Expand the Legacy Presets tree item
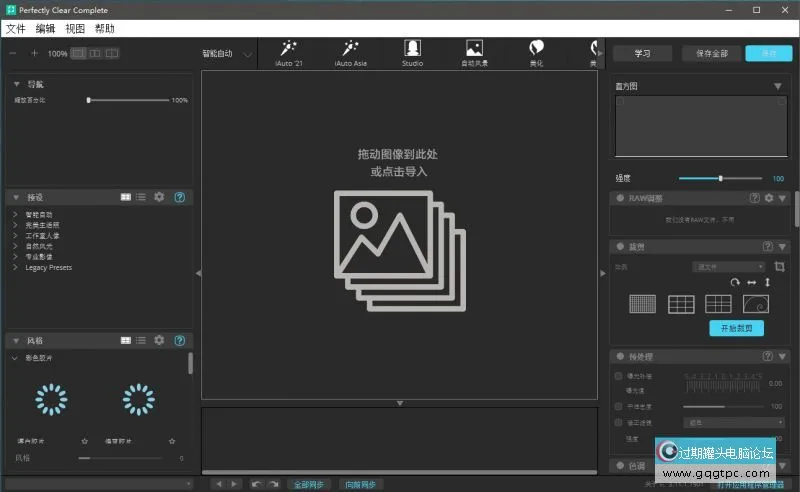Viewport: 800px width, 492px height. 15,268
